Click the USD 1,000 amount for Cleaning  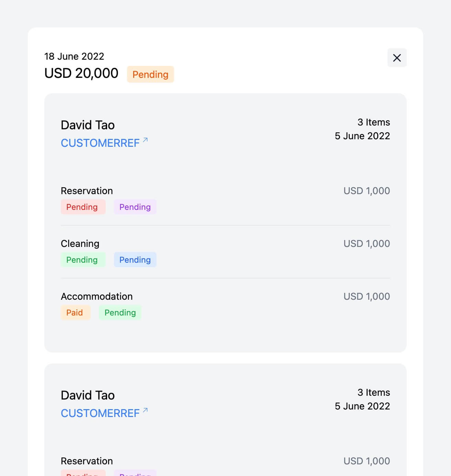[x=367, y=243]
